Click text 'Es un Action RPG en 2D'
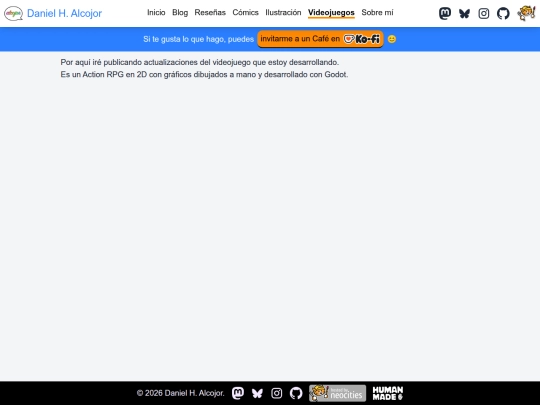This screenshot has width=540, height=405. 104,74
